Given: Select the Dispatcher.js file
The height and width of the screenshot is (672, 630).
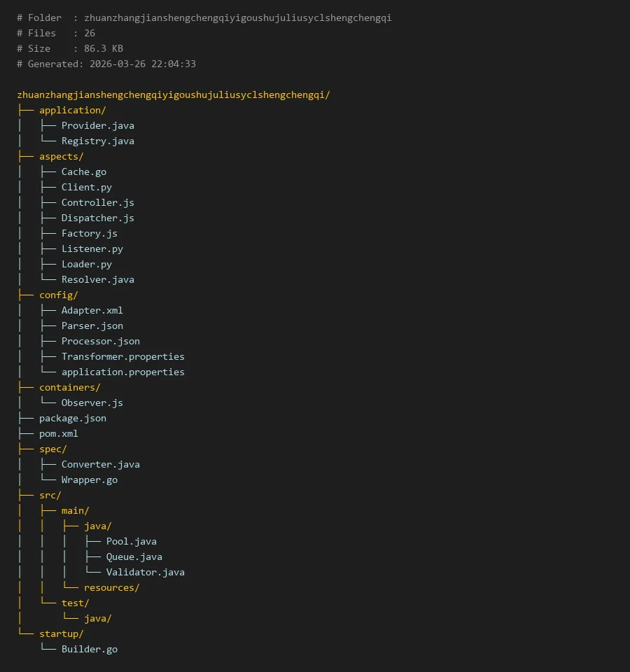Looking at the screenshot, I should coord(97,218).
